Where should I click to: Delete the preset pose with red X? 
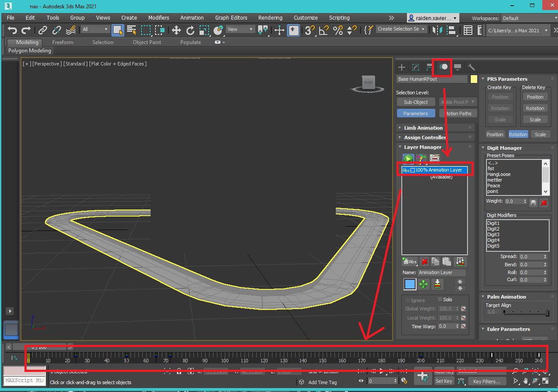pyautogui.click(x=544, y=203)
